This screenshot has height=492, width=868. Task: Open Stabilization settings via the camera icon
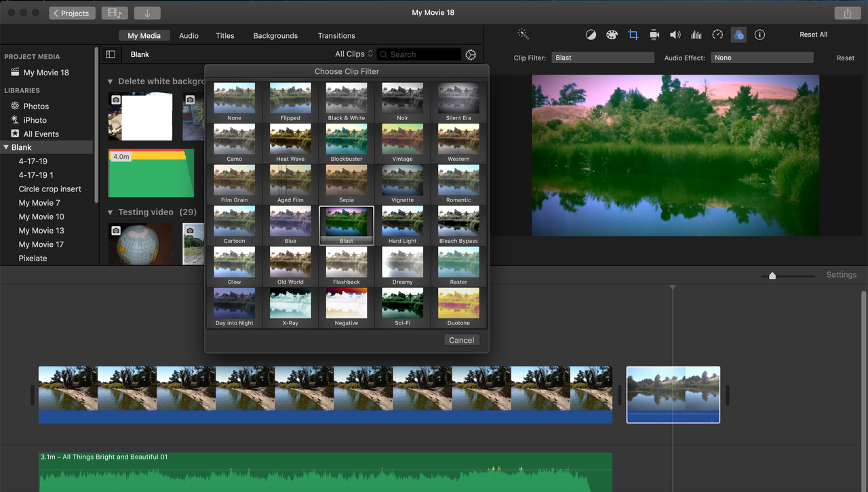654,34
